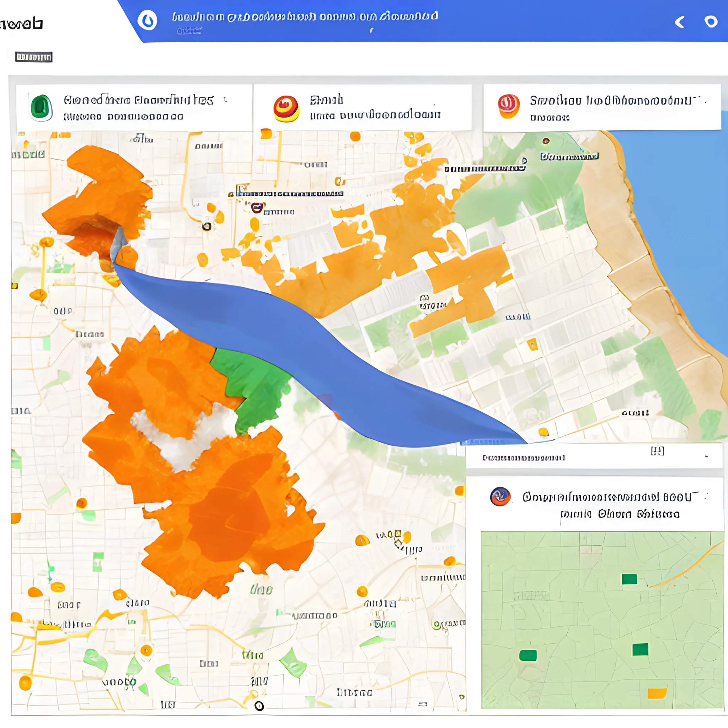Viewport: 728px width, 728px height.
Task: Open the middle info card's title text
Action: pyautogui.click(x=326, y=100)
